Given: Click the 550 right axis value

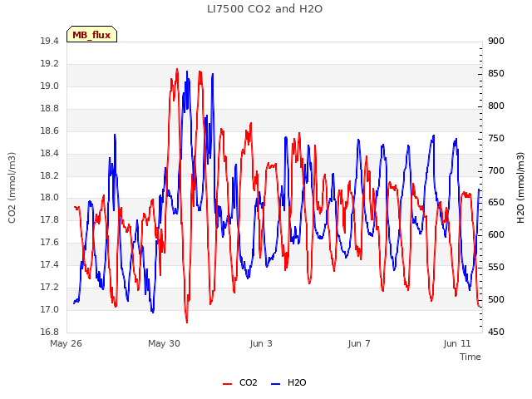Looking at the screenshot, I should (x=496, y=268).
